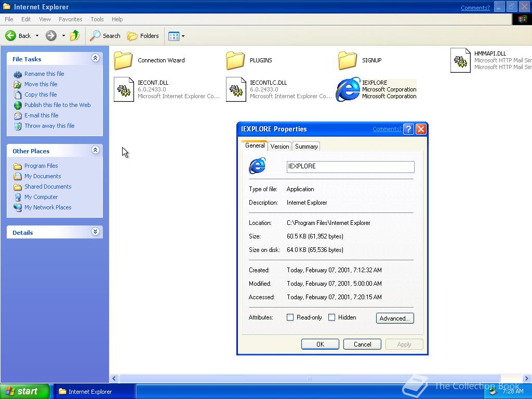Viewport: 532px width, 399px height.
Task: Switch to the General tab in Properties
Action: coord(255,145)
